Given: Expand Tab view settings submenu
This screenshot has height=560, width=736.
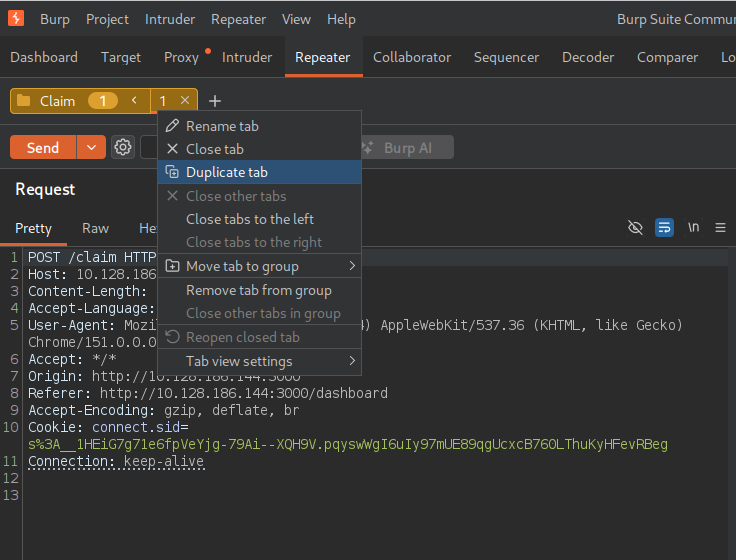Looking at the screenshot, I should 260,361.
